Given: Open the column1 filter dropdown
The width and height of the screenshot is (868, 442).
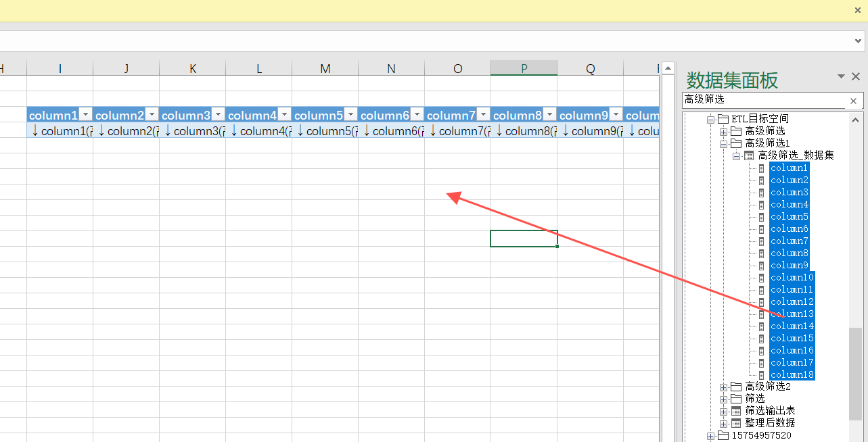Looking at the screenshot, I should coord(85,115).
